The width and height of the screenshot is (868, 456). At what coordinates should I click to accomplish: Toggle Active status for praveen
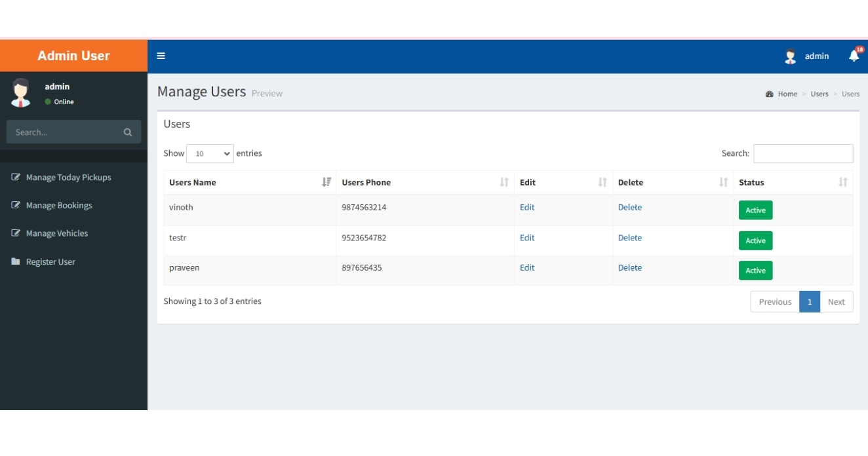[755, 271]
